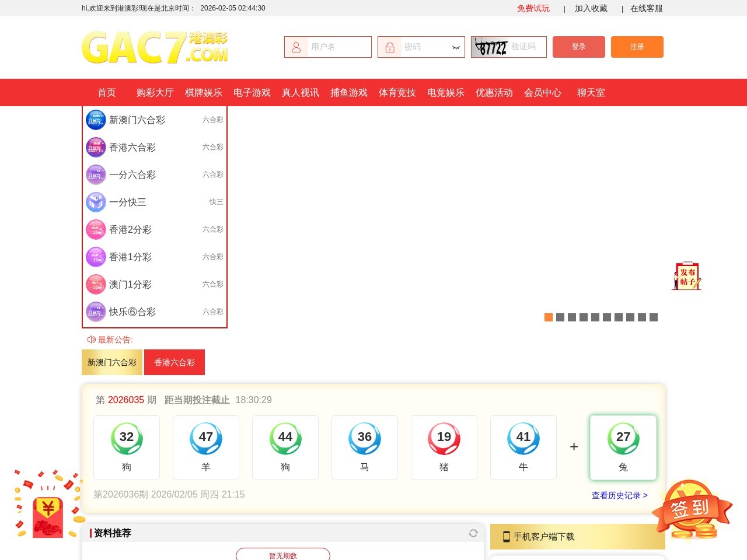Click the 澳门1分彩 lottery icon
The image size is (747, 560).
tap(96, 284)
